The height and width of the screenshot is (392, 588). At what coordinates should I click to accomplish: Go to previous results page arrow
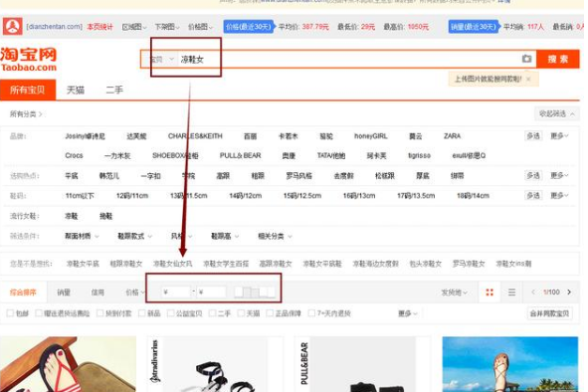click(533, 292)
